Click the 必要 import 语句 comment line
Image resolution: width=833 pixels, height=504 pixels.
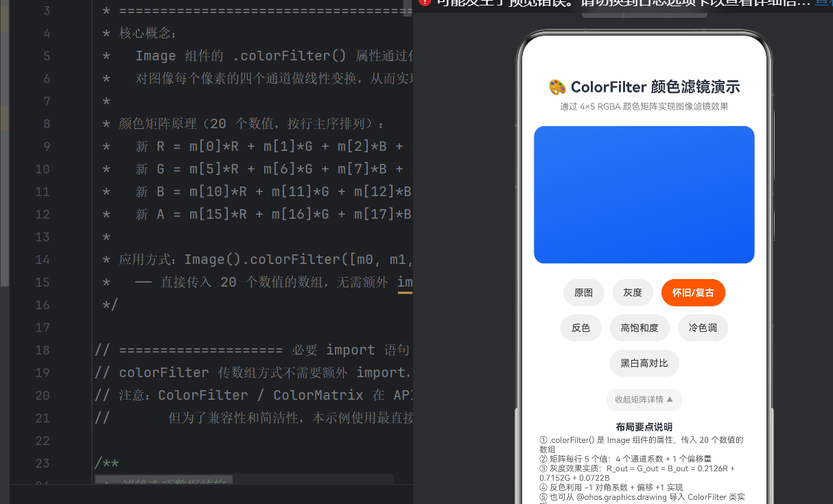pyautogui.click(x=253, y=350)
